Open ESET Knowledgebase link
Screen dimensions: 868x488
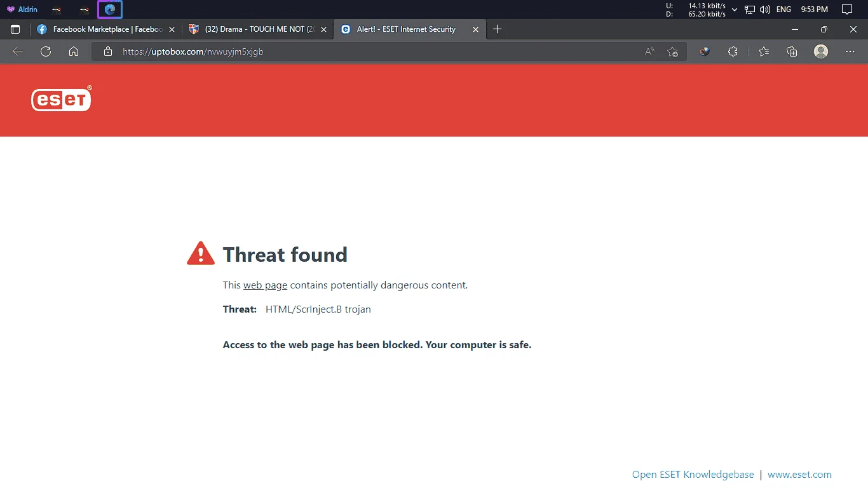point(693,475)
